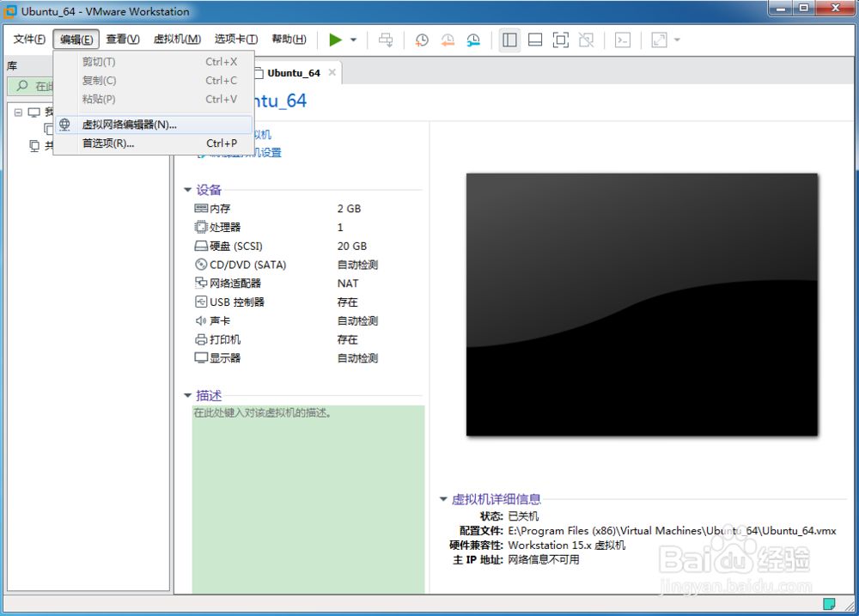This screenshot has width=859, height=616.
Task: Select the computer icon in library tree
Action: [34, 113]
